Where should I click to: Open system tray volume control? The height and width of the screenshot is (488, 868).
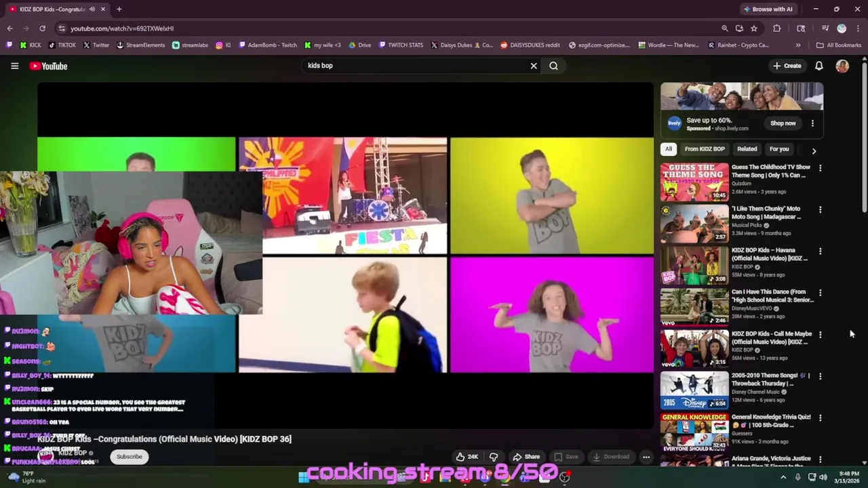(x=823, y=477)
